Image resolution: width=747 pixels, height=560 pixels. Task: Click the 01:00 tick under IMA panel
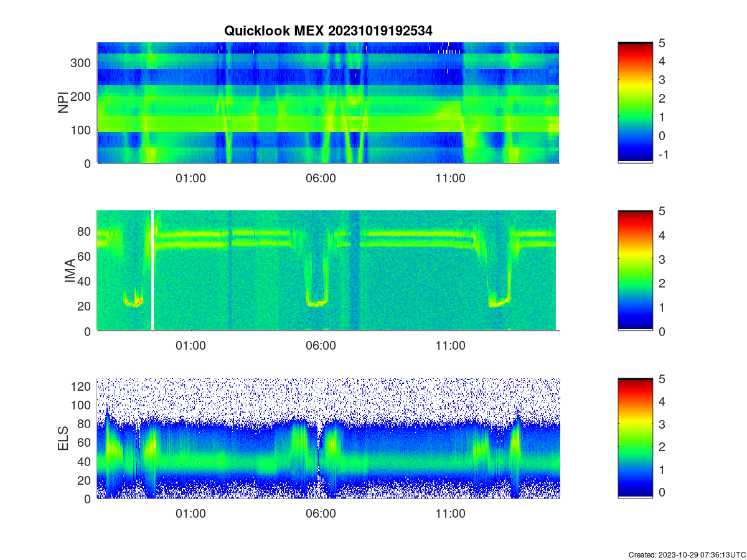[191, 345]
